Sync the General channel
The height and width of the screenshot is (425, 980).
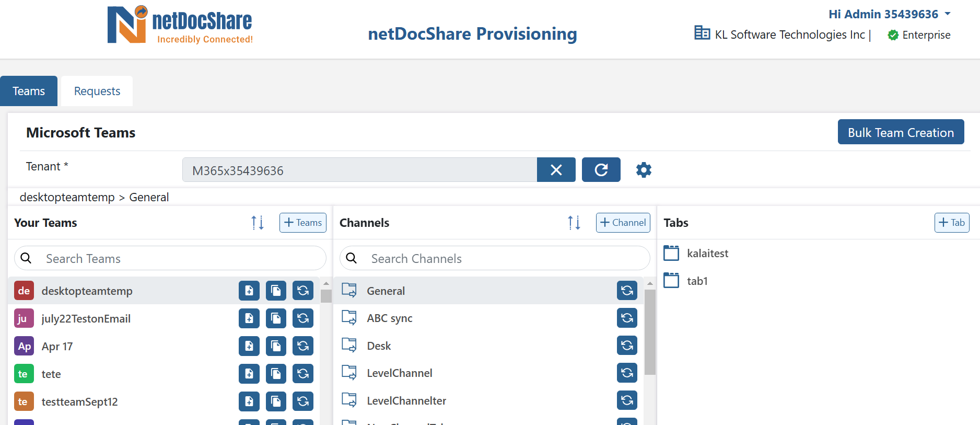pos(627,291)
